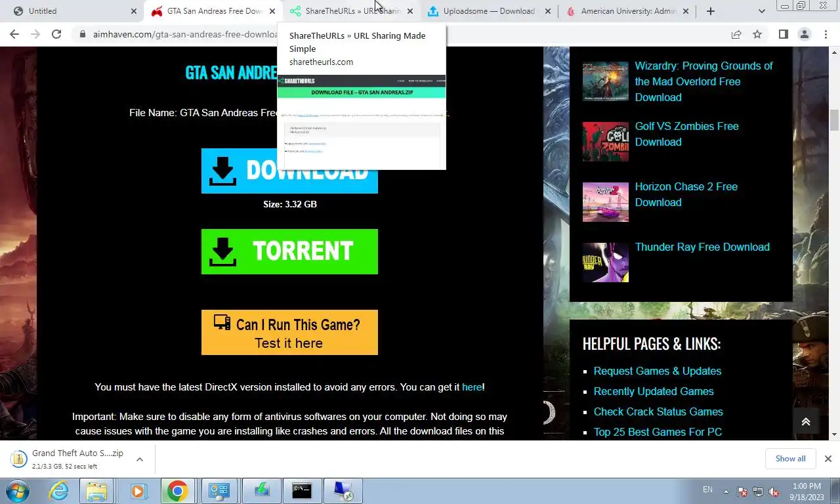The height and width of the screenshot is (504, 840).
Task: Click the Chrome taskbar icon
Action: [177, 491]
